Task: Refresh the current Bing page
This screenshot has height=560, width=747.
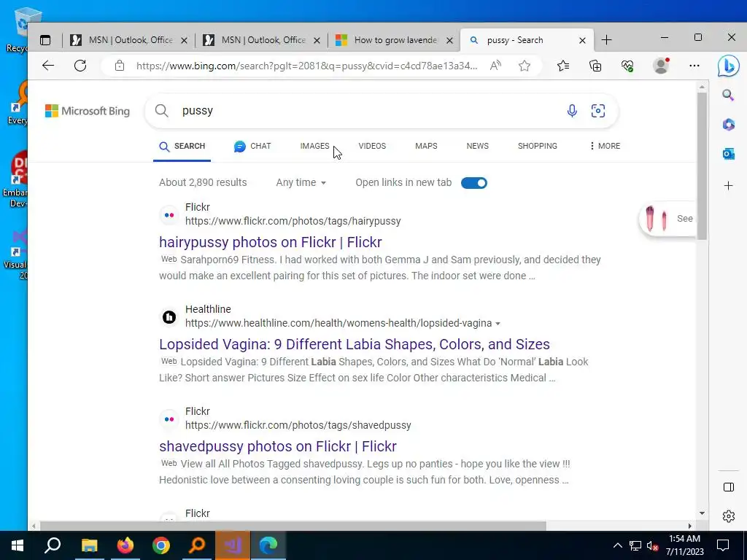Action: point(80,66)
